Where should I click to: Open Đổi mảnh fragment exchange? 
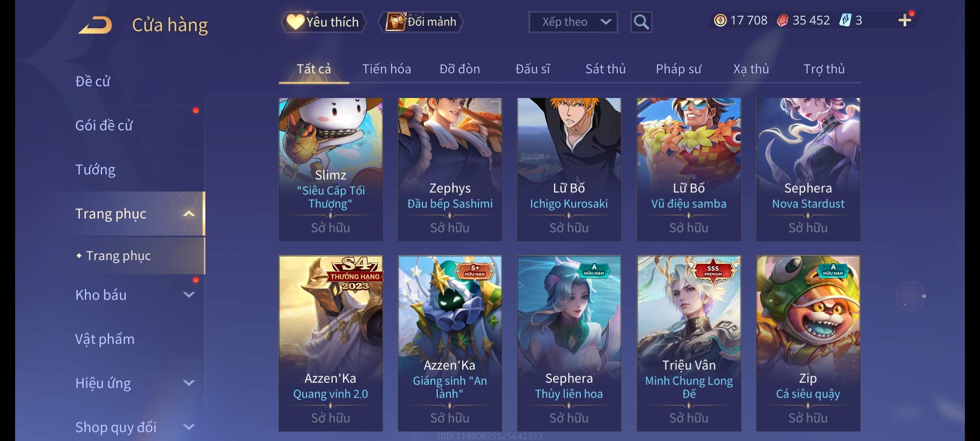[421, 22]
